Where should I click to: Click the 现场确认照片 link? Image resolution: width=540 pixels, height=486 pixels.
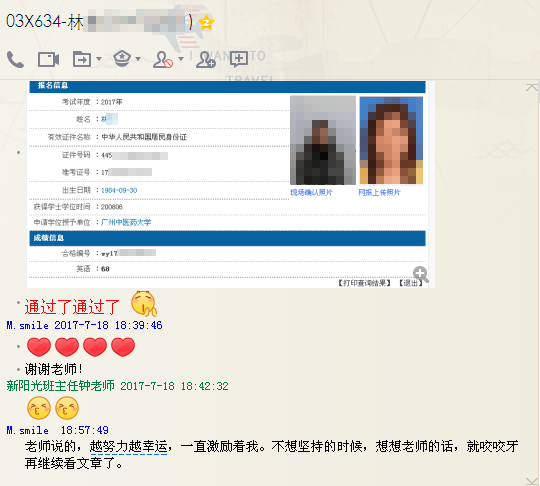coord(311,193)
